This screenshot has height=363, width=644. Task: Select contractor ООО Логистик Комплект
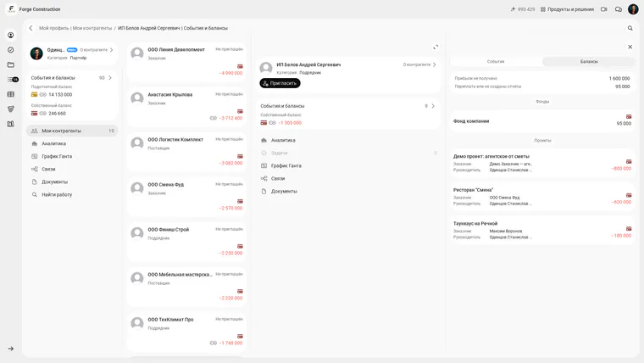[x=186, y=152]
